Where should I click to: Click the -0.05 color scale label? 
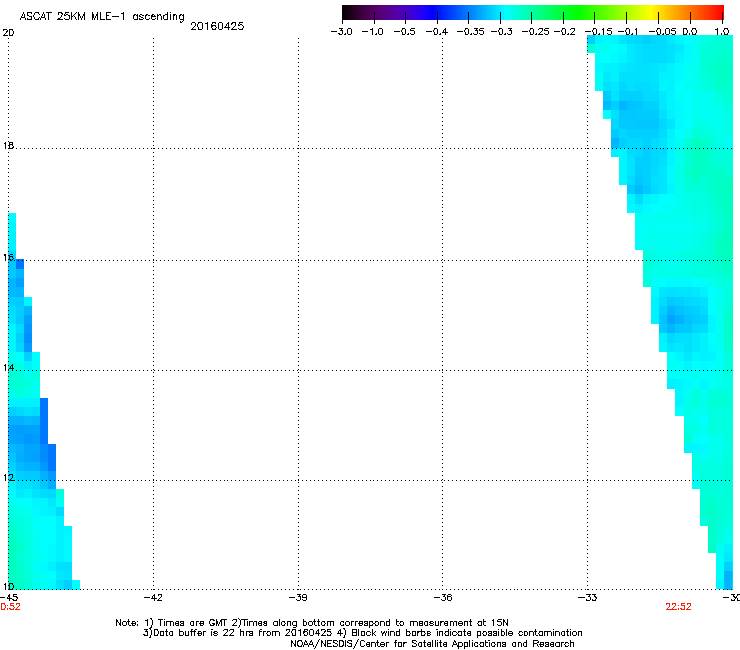(663, 32)
